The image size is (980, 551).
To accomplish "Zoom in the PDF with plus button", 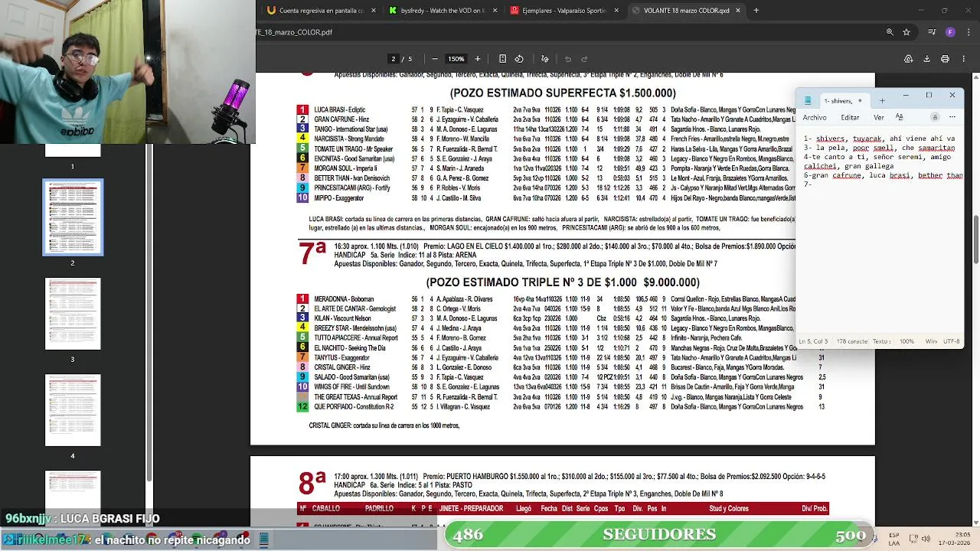I will (478, 59).
